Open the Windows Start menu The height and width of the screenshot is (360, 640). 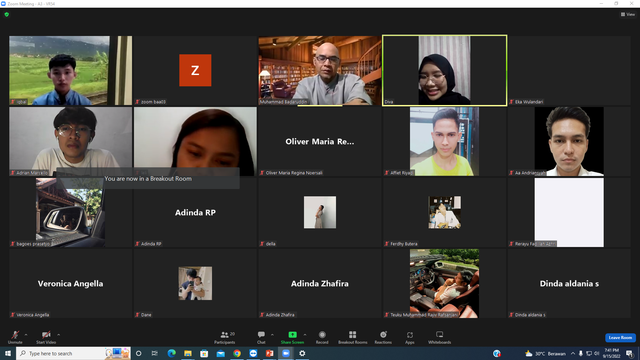pyautogui.click(x=8, y=353)
